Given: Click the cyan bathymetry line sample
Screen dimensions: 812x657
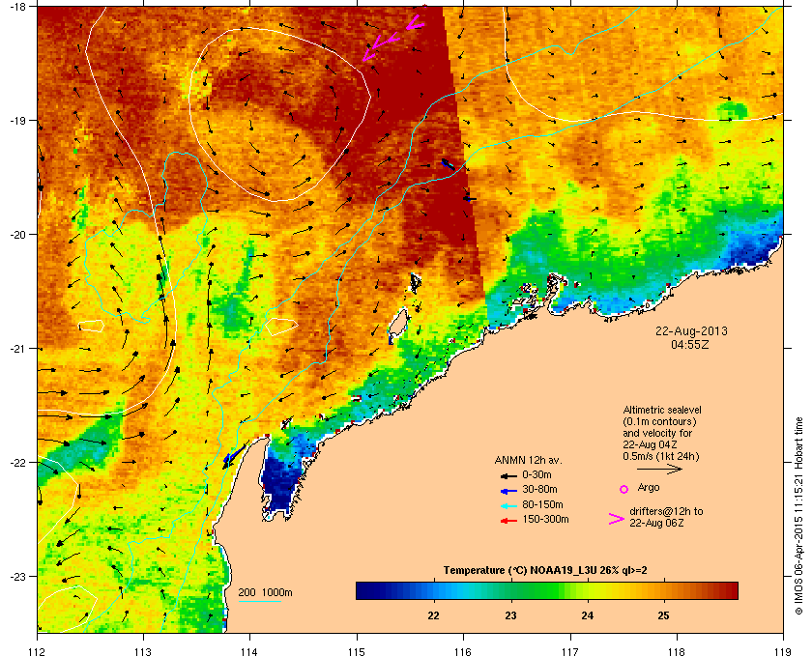Looking at the screenshot, I should [259, 601].
